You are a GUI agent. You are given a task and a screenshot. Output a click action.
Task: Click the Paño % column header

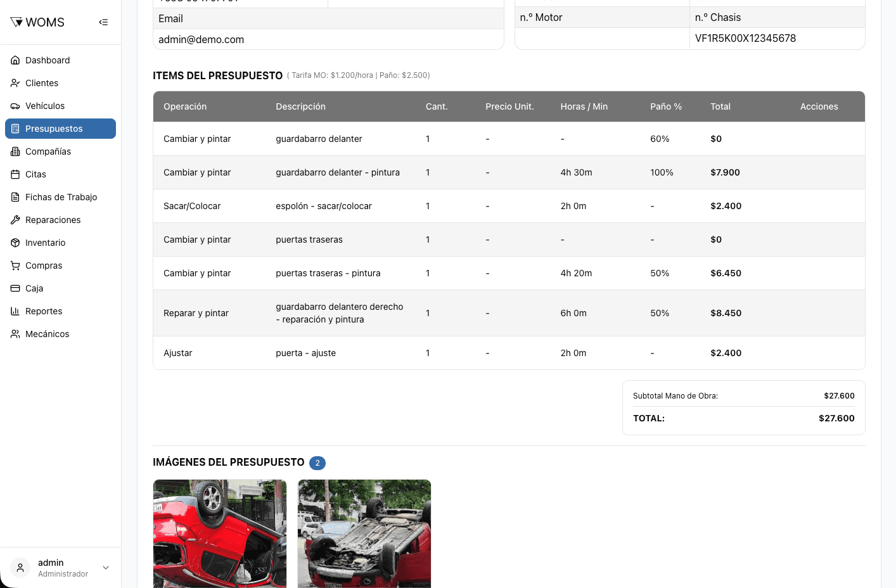(666, 106)
